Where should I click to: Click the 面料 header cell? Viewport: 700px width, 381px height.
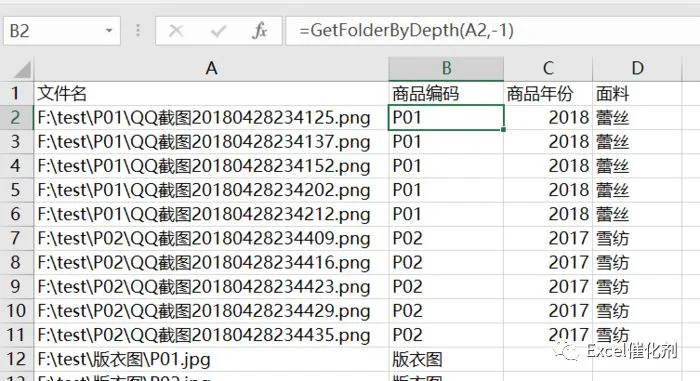point(637,93)
